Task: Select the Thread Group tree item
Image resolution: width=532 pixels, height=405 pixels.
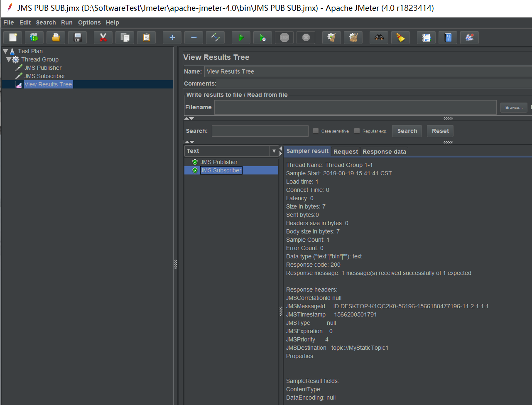Action: (x=40, y=59)
